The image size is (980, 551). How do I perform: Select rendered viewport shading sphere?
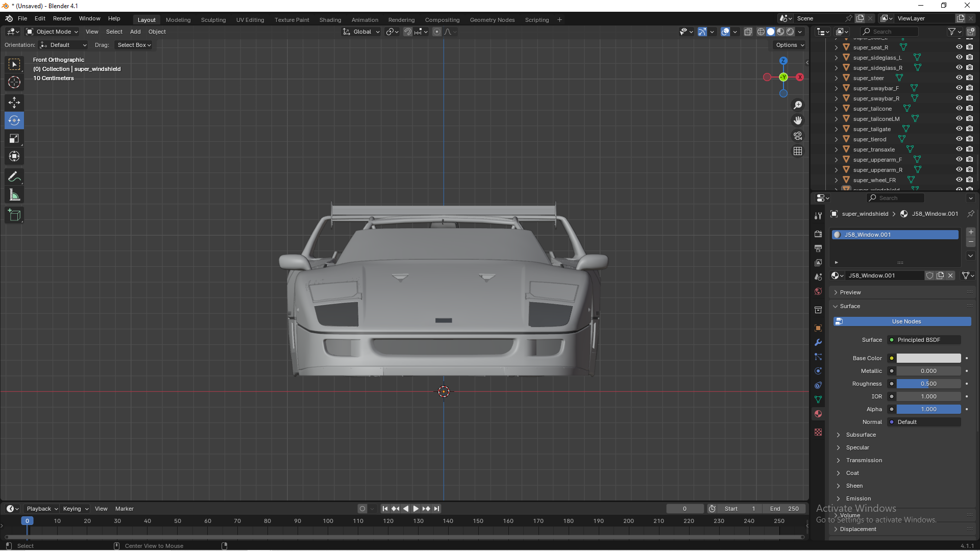pyautogui.click(x=790, y=32)
